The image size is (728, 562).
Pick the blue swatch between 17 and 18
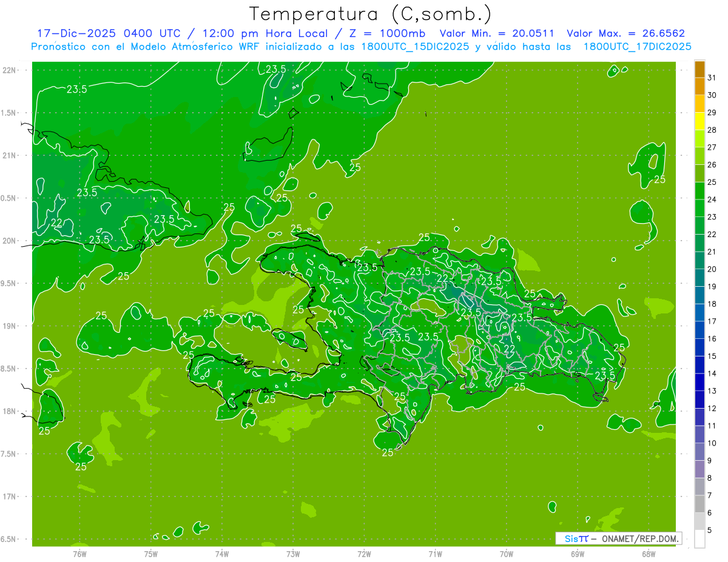699,313
